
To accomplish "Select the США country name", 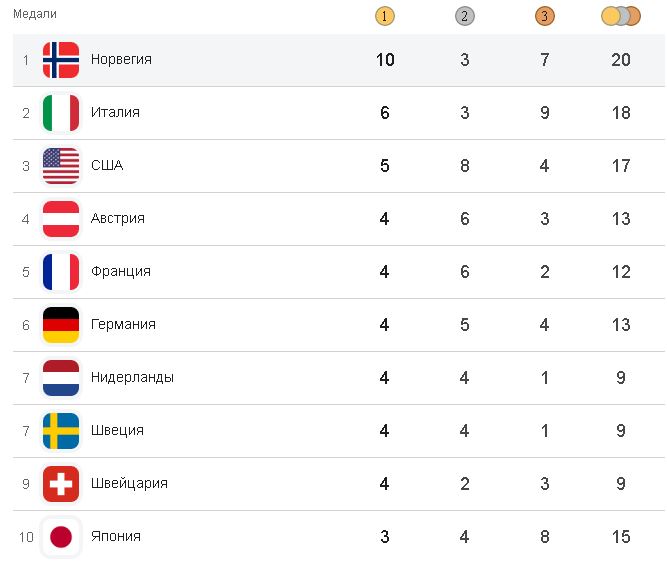I will click(x=107, y=166).
